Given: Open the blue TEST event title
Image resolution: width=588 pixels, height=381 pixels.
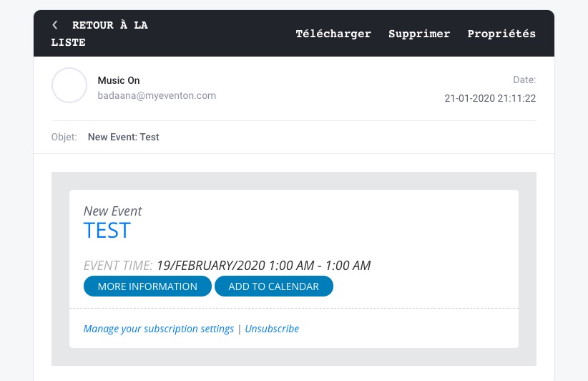Looking at the screenshot, I should tap(107, 231).
